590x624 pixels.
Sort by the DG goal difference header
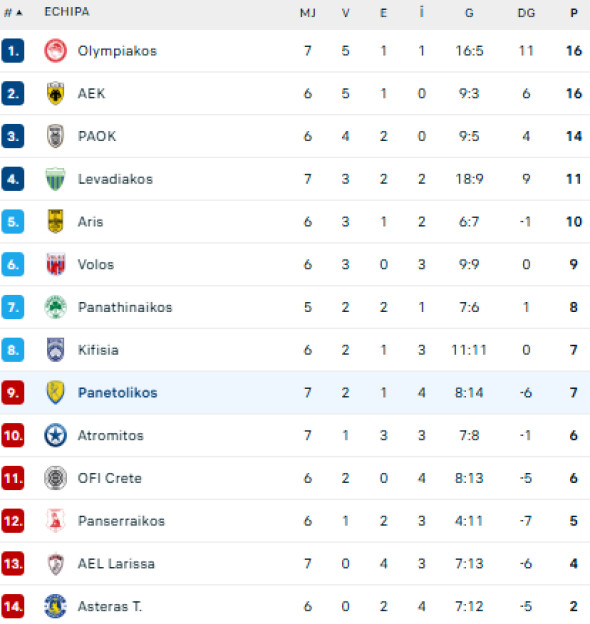click(x=526, y=13)
